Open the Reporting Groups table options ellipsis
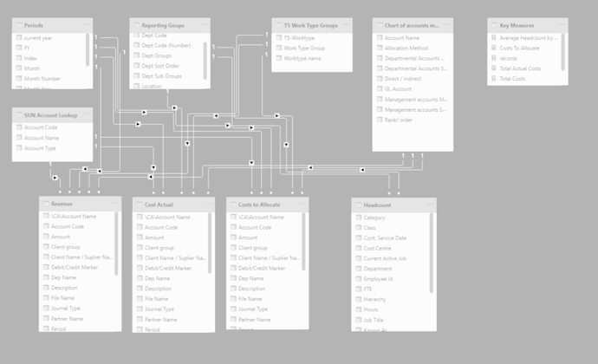 click(204, 24)
